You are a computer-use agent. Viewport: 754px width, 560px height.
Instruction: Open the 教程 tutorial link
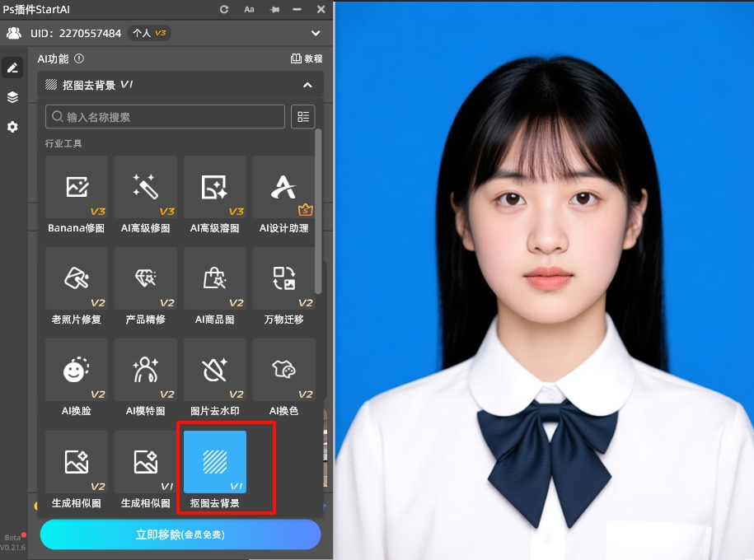[x=307, y=59]
